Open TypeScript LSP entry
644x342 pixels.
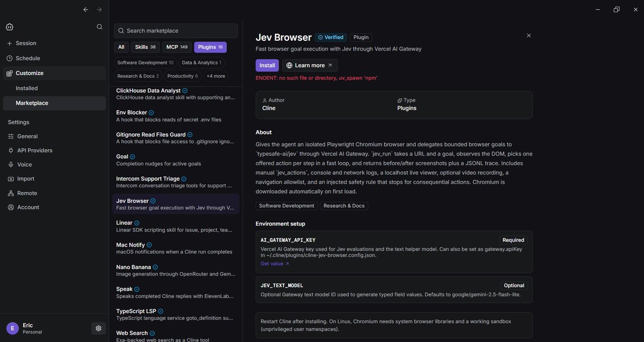(176, 314)
